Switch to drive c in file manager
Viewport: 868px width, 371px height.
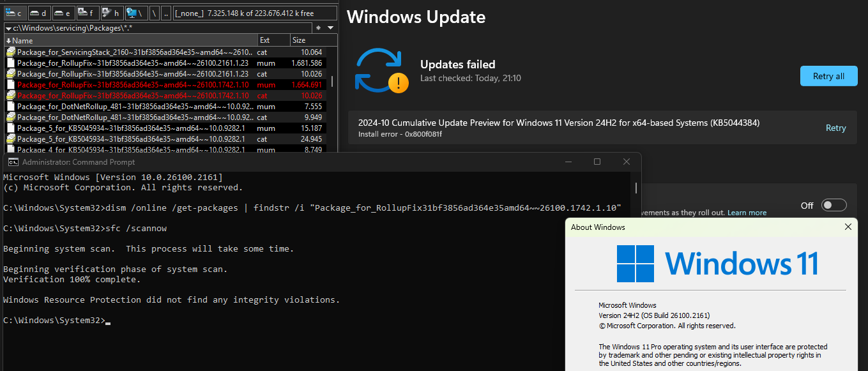point(15,13)
